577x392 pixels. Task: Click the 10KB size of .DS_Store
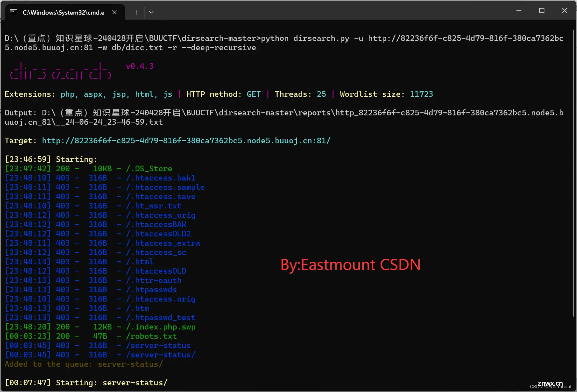(x=102, y=169)
